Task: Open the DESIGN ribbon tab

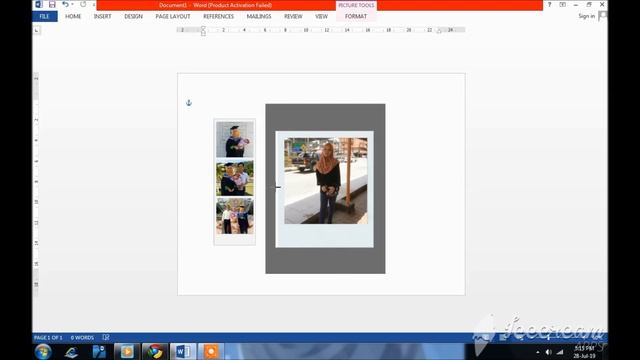Action: (133, 16)
